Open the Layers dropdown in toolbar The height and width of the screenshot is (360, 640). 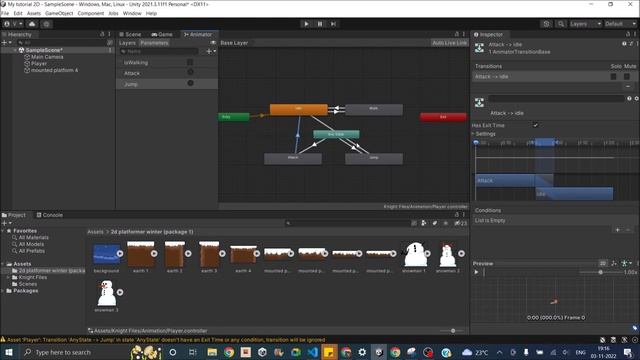[585, 24]
